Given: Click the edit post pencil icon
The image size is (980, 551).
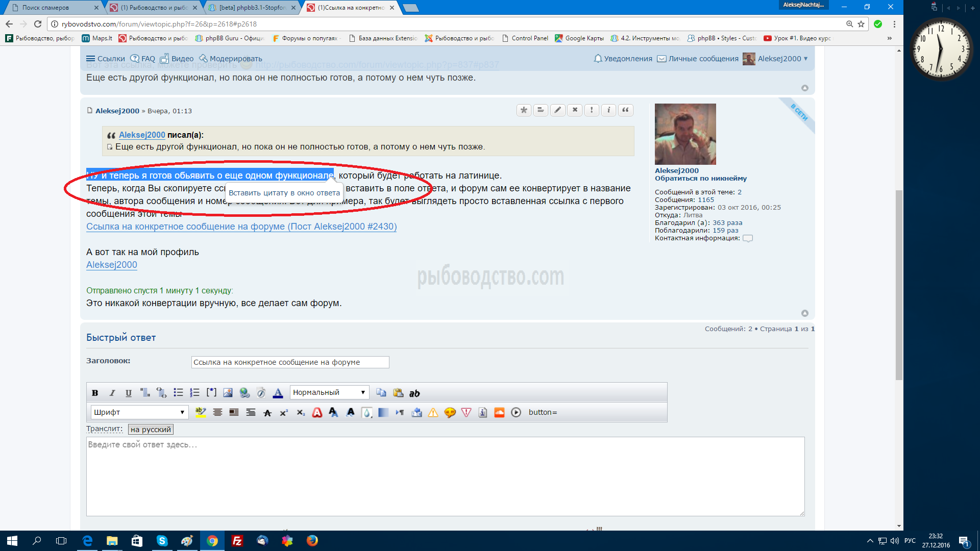Looking at the screenshot, I should pyautogui.click(x=558, y=110).
